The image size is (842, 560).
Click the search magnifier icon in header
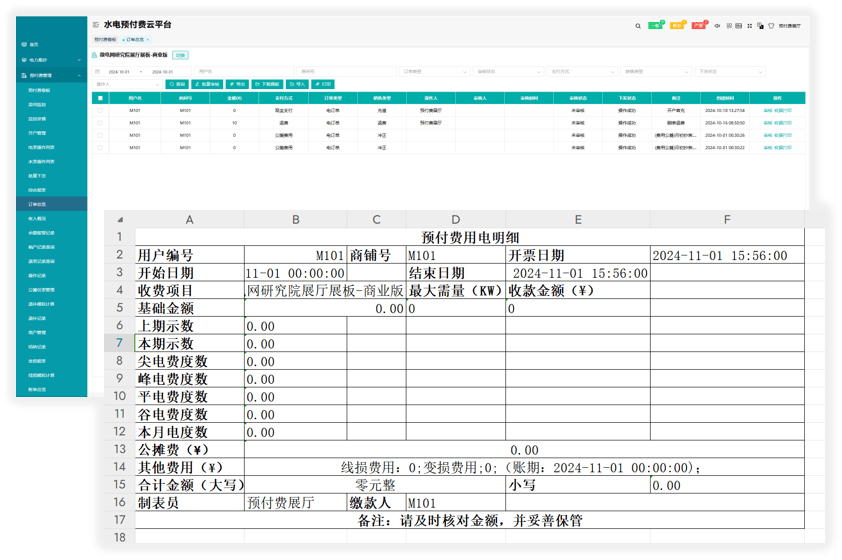[638, 26]
